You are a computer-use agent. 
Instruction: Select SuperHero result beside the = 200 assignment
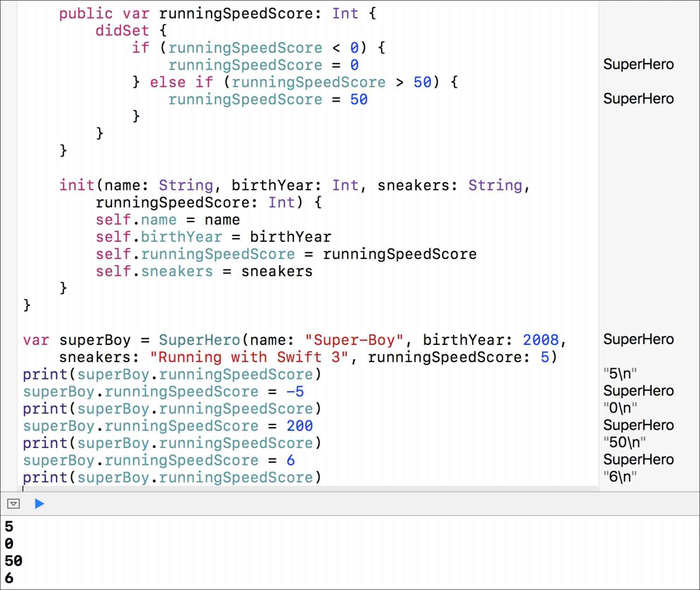(x=638, y=425)
